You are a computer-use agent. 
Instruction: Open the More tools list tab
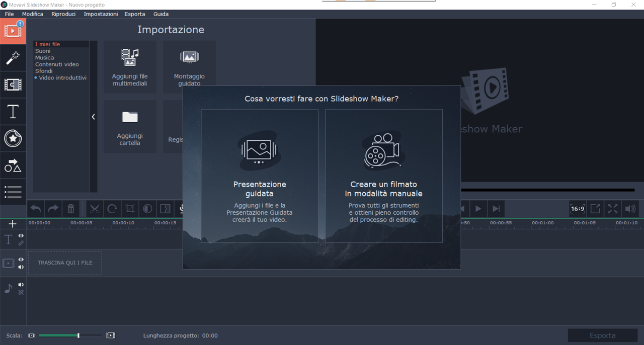[x=13, y=192]
